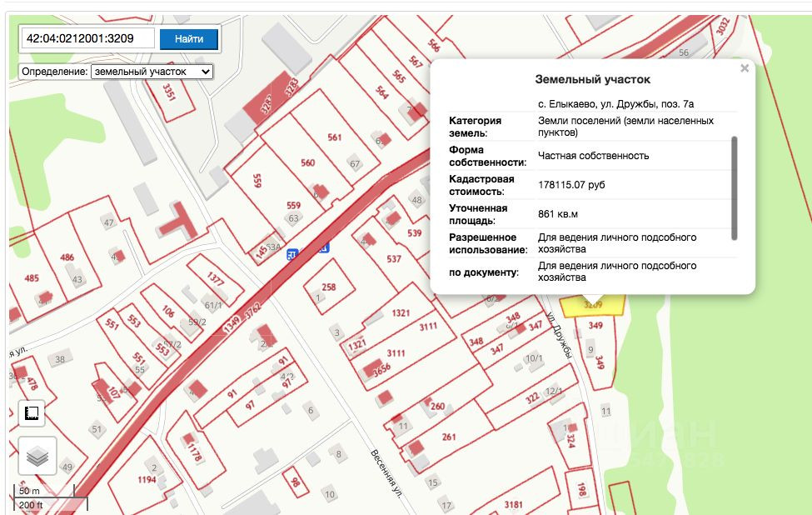Select parcel labeled 1377
The height and width of the screenshot is (515, 812).
pos(216,278)
